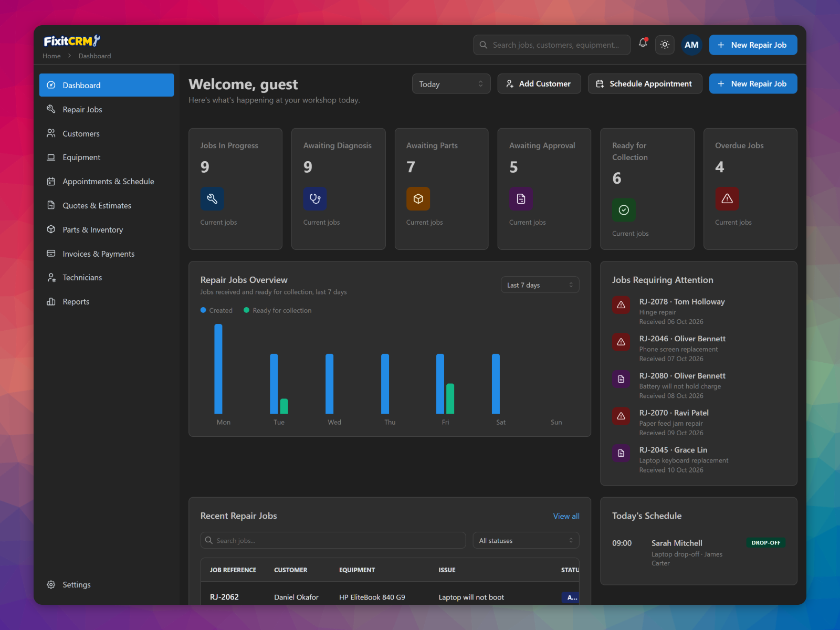This screenshot has height=630, width=840.
Task: Click the Jobs In Progress wrench icon
Action: point(212,198)
